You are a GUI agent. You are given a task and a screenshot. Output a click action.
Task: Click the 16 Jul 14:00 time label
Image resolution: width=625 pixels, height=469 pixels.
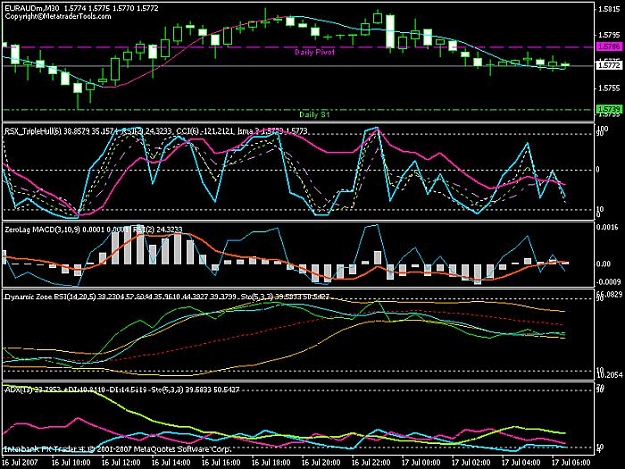click(171, 463)
